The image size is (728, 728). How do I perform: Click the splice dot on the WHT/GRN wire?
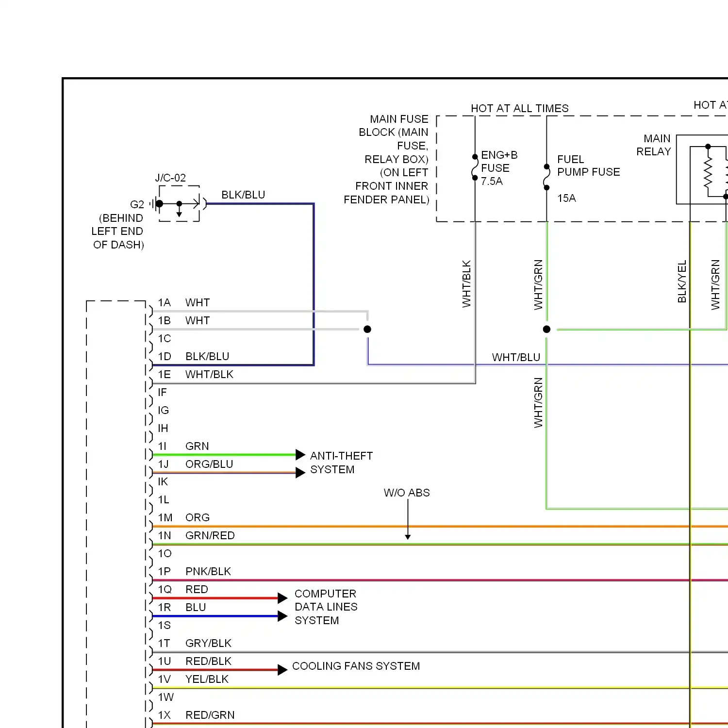pos(546,329)
